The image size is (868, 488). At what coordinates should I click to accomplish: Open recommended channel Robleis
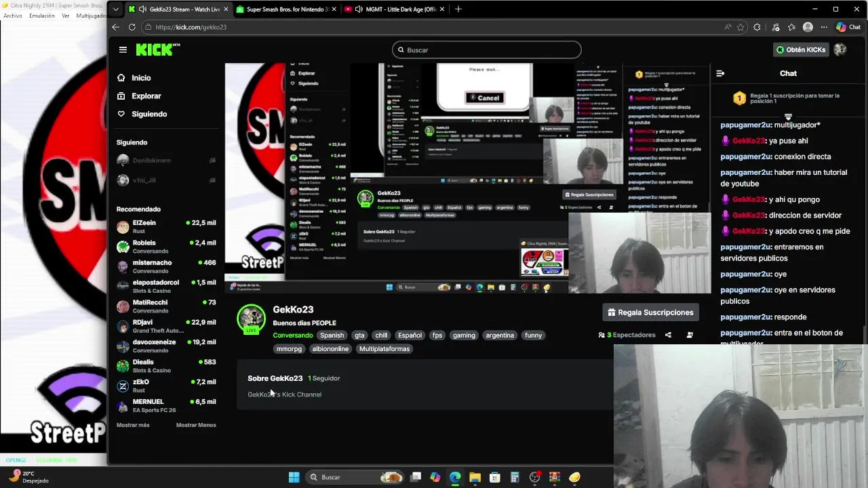166,247
